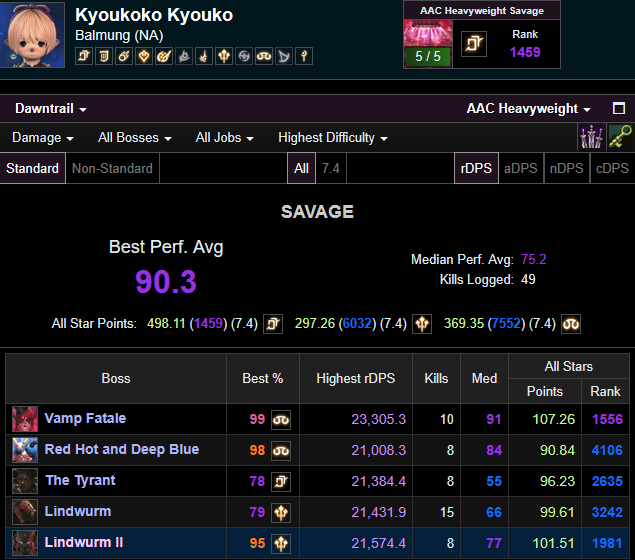
Task: Select the Samurai katana job icon in header
Action: click(204, 56)
